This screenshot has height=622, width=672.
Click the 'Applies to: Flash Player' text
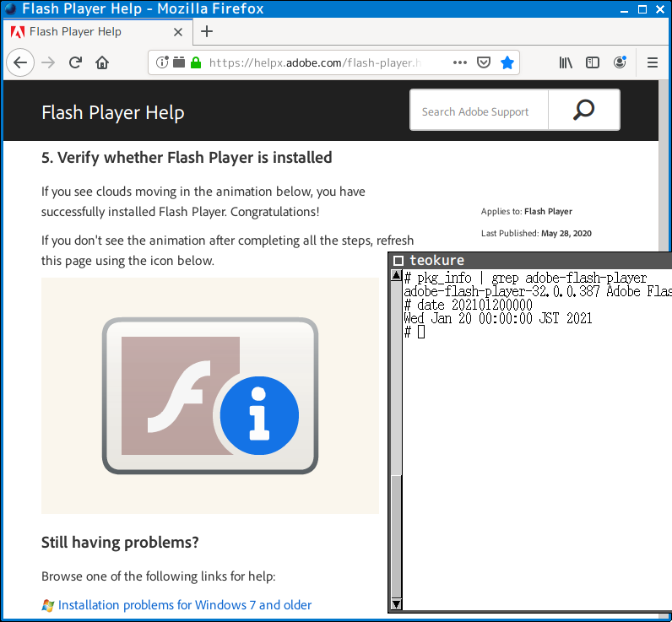[x=526, y=212]
